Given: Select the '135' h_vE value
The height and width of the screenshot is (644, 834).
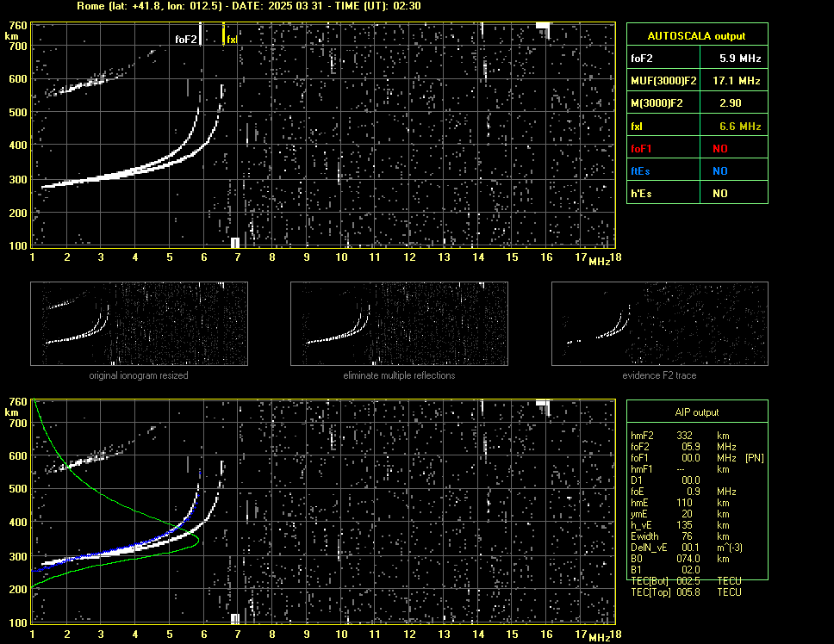Looking at the screenshot, I should tap(685, 525).
